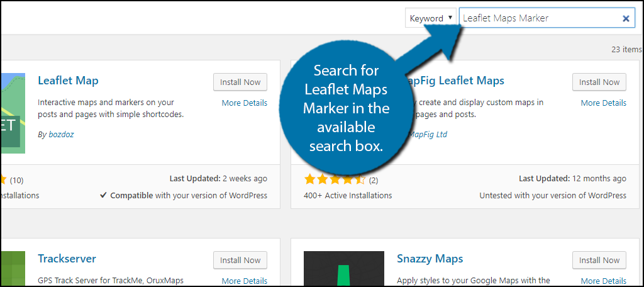Open the Keyword search type dropdown
The image size is (644, 287).
pyautogui.click(x=431, y=18)
